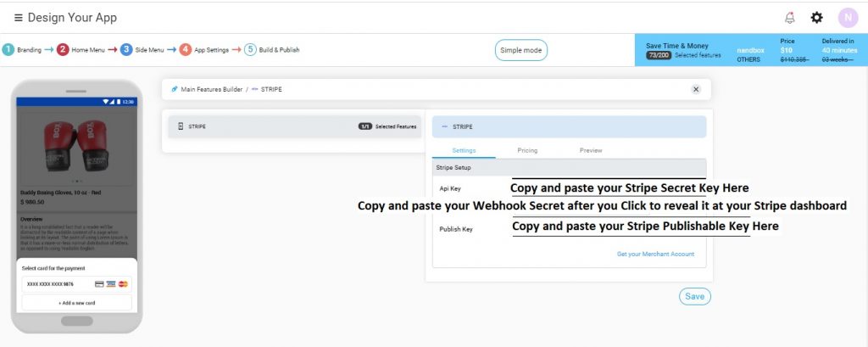Click the STRIPE header in settings panel
The height and width of the screenshot is (347, 868).
pos(569,127)
